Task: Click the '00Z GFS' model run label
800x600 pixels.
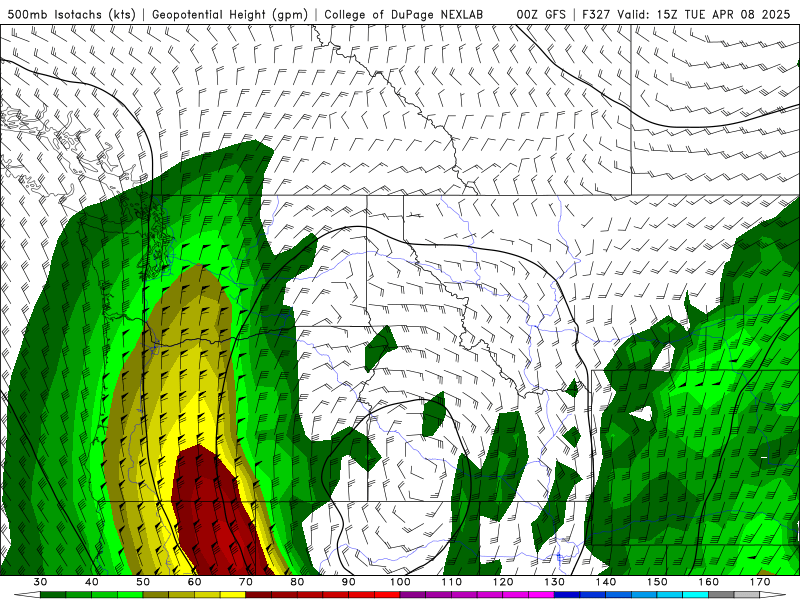Action: tap(541, 14)
